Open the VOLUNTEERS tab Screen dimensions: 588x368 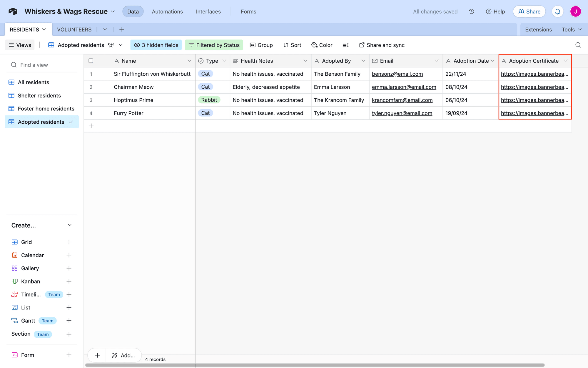[x=74, y=29]
